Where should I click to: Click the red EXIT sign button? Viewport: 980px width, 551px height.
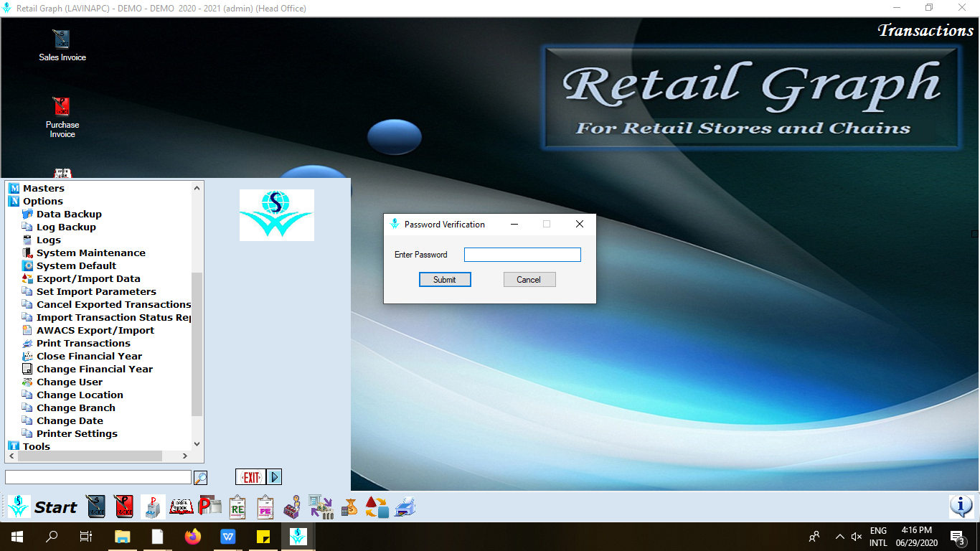250,477
